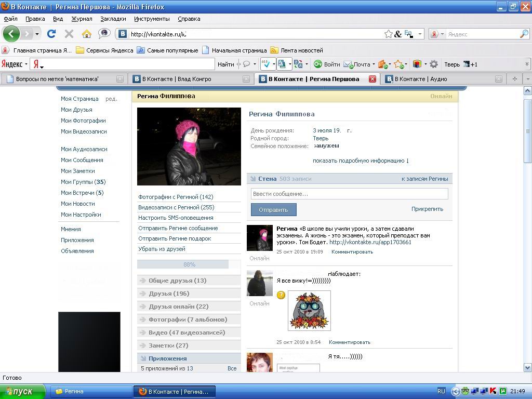The height and width of the screenshot is (399, 532).
Task: Open the Сервисы Яндекса bookmarks folder
Action: click(104, 50)
